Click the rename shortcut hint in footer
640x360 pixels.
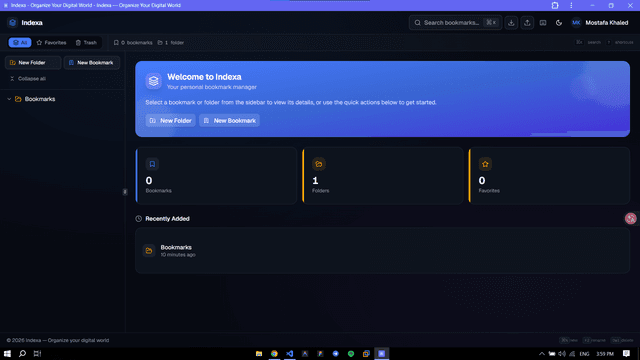[594, 340]
